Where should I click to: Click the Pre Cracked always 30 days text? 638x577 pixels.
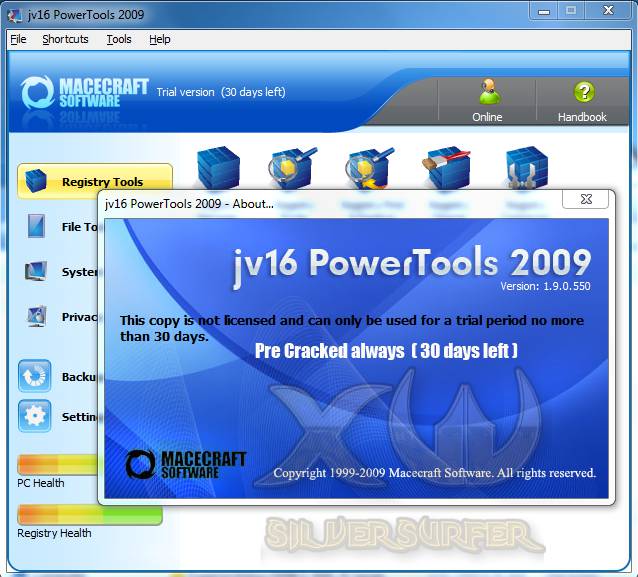[x=386, y=351]
